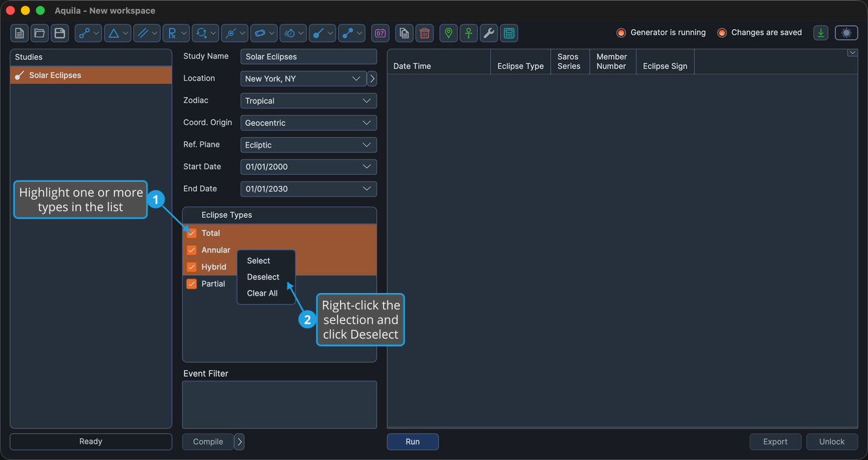Image resolution: width=868 pixels, height=460 pixels.
Task: Open the Zodiac dropdown showing Tropical
Action: tap(308, 101)
